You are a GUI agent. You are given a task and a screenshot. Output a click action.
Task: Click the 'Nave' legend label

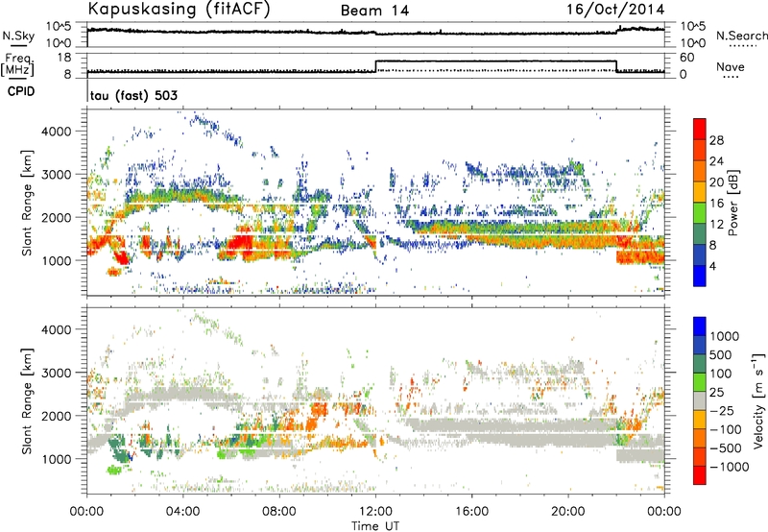pos(731,67)
